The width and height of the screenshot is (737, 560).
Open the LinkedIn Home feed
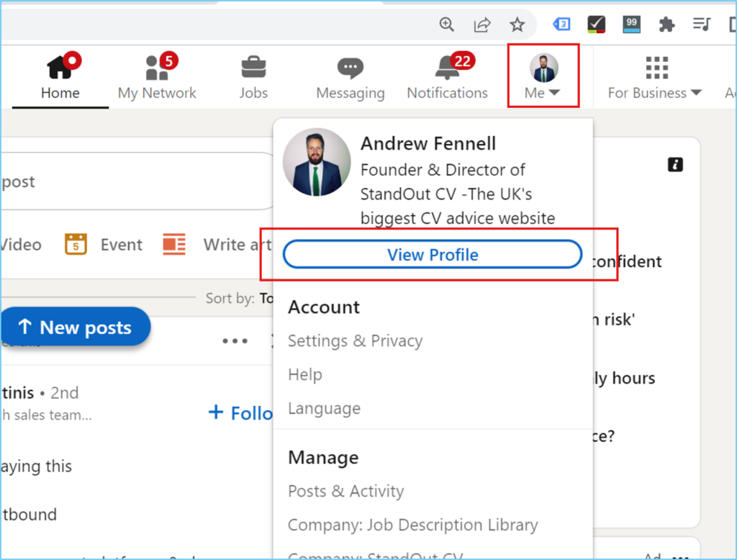[x=60, y=74]
